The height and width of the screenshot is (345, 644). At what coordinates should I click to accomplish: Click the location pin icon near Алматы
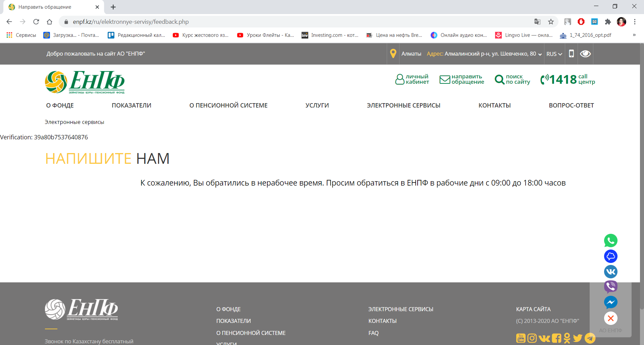tap(393, 54)
